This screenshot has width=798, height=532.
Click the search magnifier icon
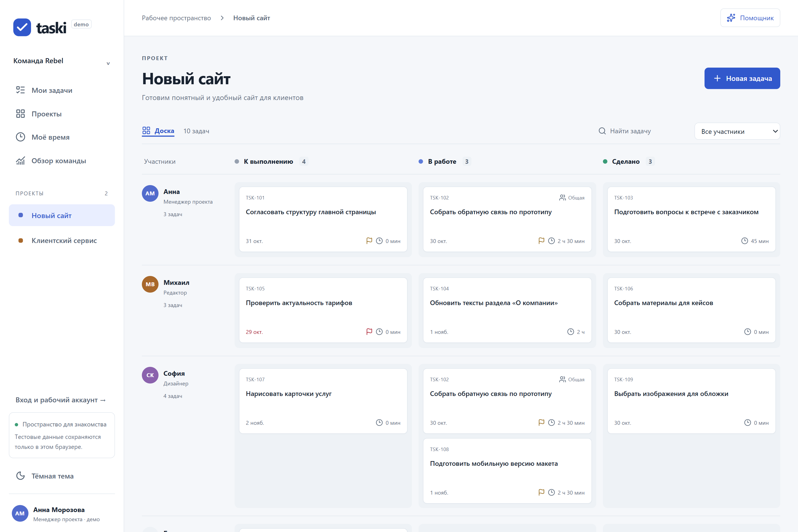602,131
